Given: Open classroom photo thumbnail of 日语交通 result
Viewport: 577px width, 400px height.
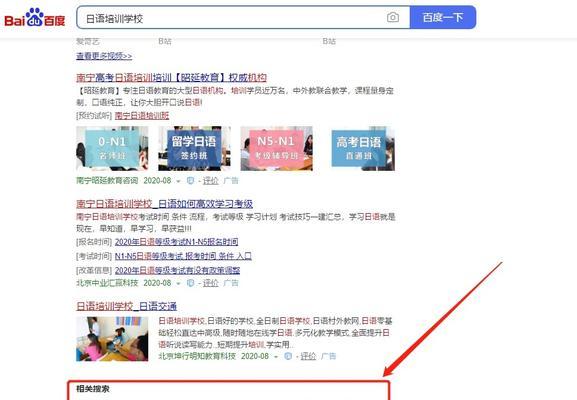Looking at the screenshot, I should [112, 339].
